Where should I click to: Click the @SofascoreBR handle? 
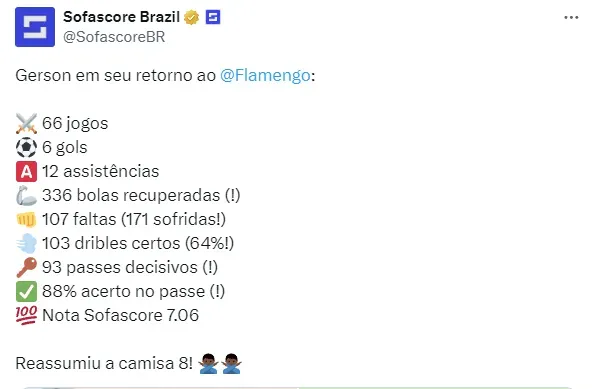[114, 37]
